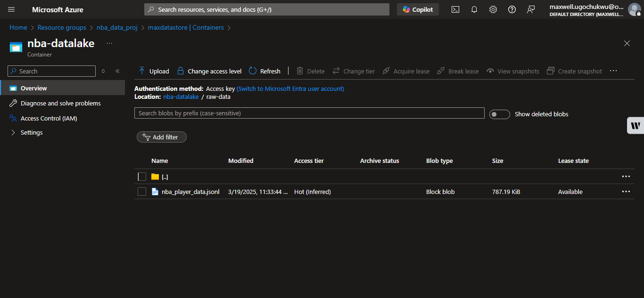This screenshot has width=644, height=298.
Task: Click the nba_player_data.jsonl file icon
Action: (x=155, y=192)
